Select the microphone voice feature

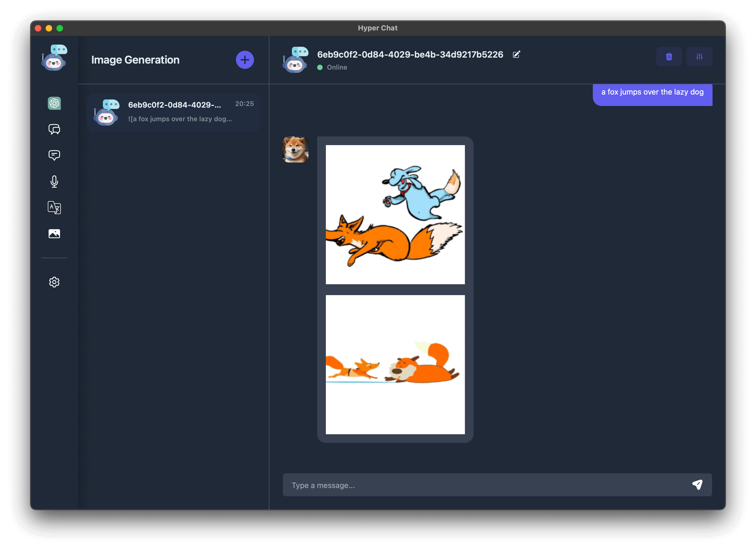pyautogui.click(x=54, y=182)
